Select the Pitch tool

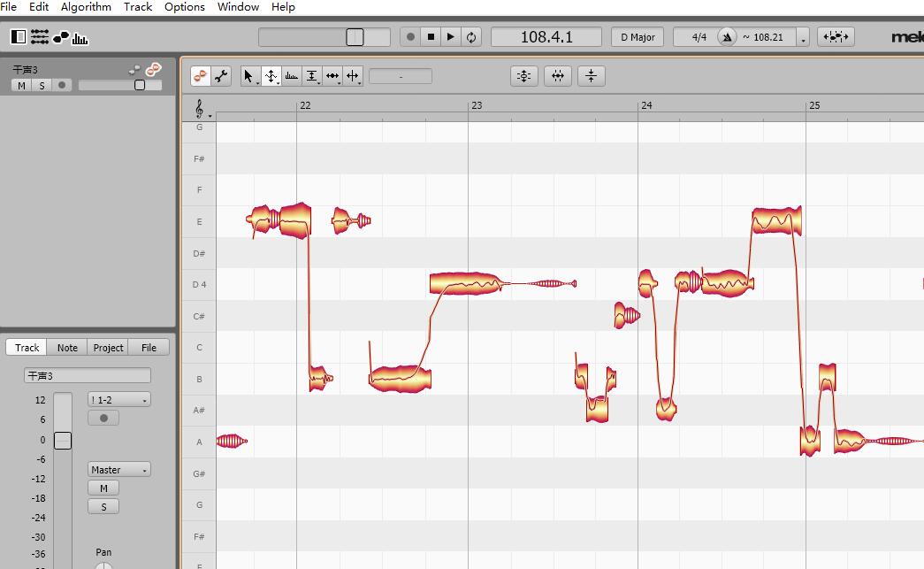pos(271,76)
